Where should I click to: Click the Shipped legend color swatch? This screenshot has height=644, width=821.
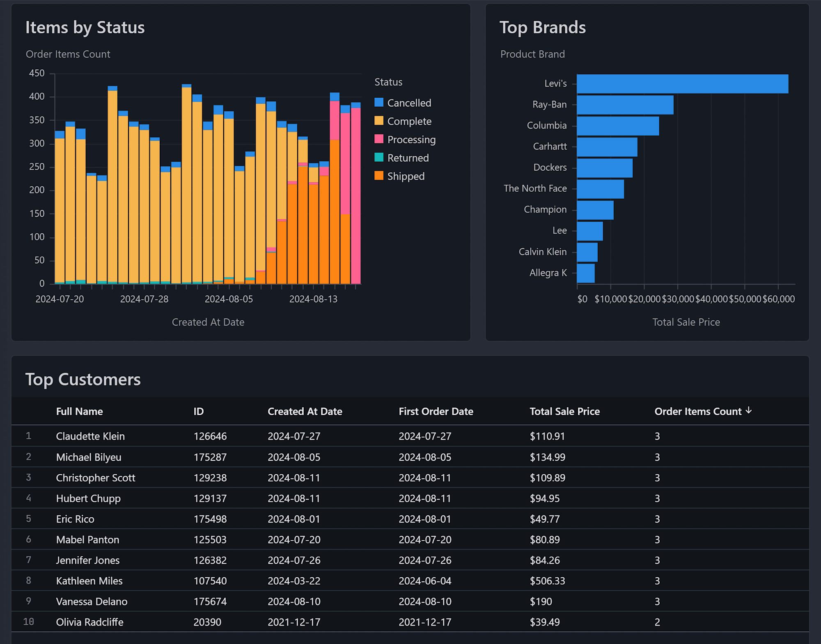pyautogui.click(x=379, y=176)
